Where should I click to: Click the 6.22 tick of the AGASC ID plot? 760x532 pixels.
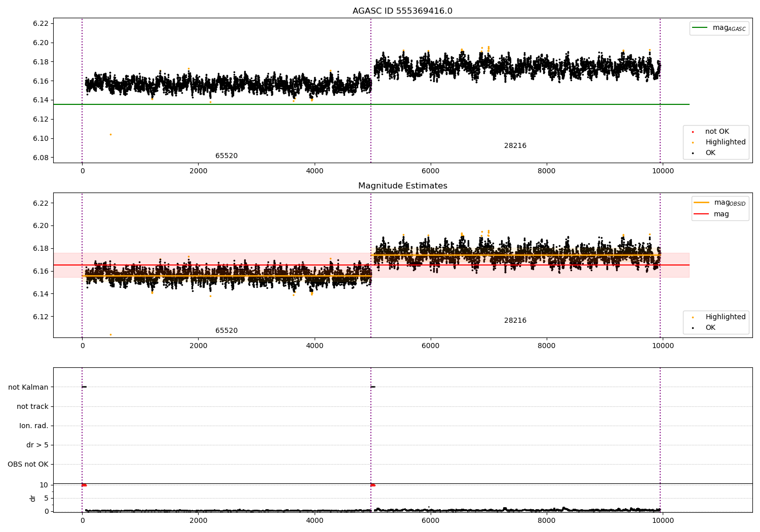(x=41, y=23)
